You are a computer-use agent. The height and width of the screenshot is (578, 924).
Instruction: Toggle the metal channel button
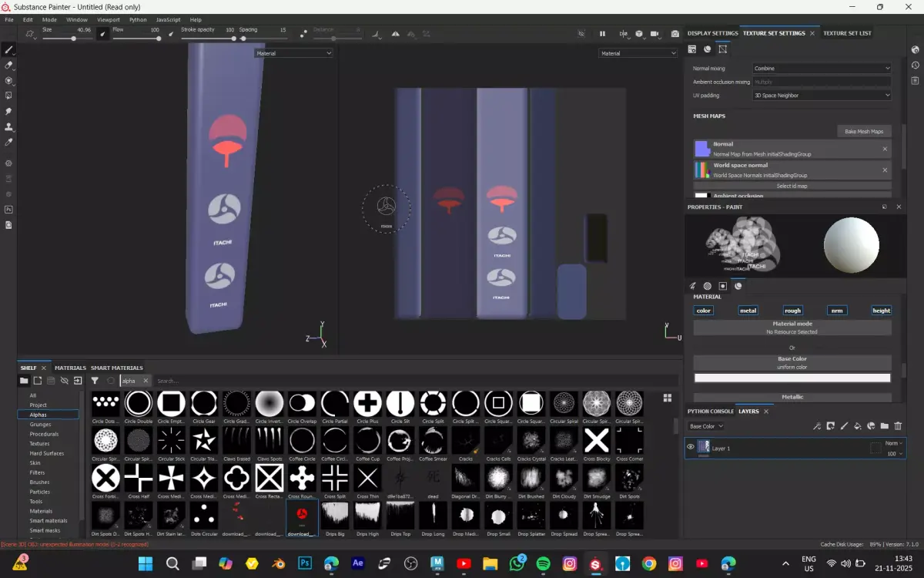(x=748, y=311)
